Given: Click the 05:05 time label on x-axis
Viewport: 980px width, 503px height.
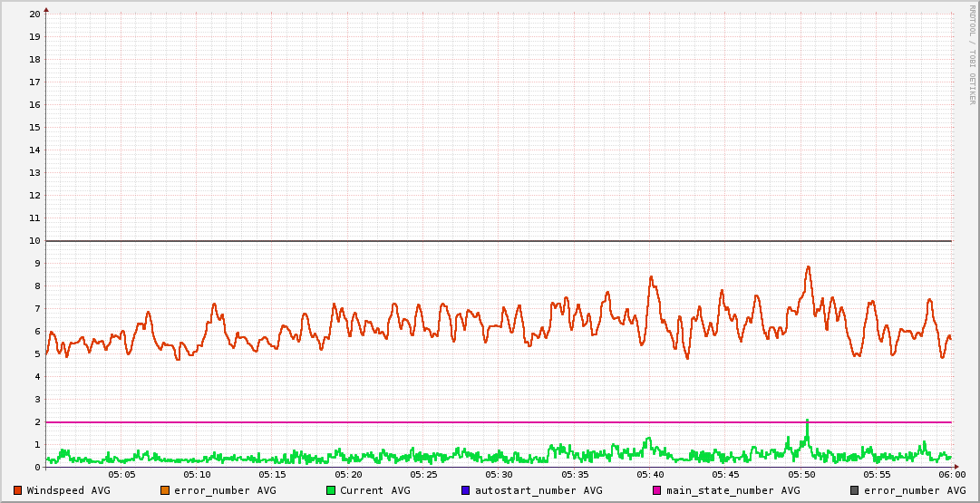Looking at the screenshot, I should pyautogui.click(x=121, y=474).
